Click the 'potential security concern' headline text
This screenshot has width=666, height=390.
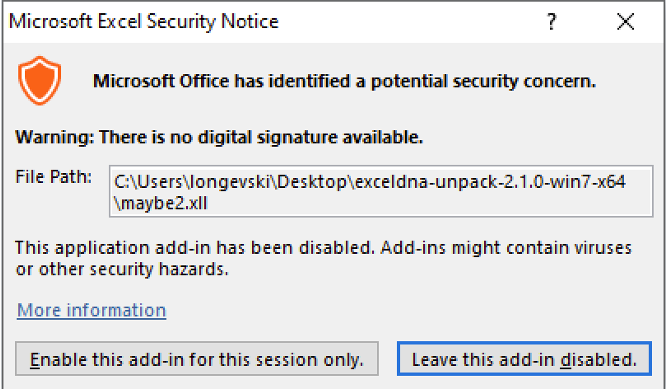(483, 81)
